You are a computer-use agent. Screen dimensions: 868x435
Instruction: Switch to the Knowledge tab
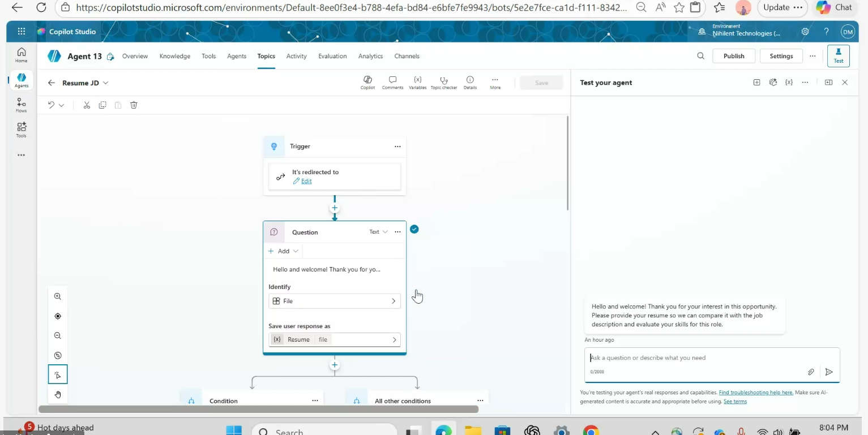click(174, 56)
